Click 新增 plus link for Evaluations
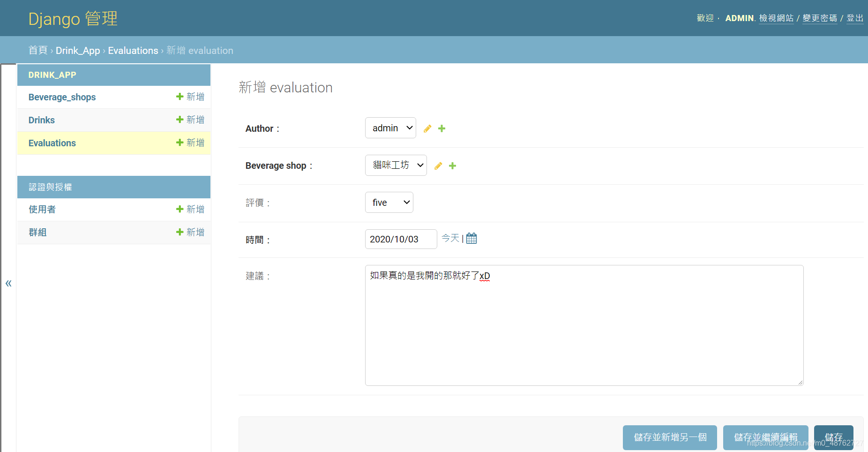 point(190,143)
